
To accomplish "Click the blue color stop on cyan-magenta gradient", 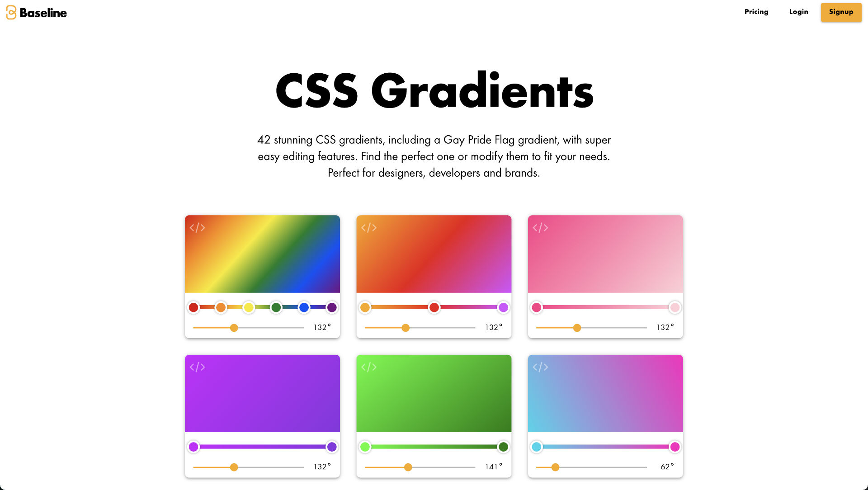I will coord(537,447).
